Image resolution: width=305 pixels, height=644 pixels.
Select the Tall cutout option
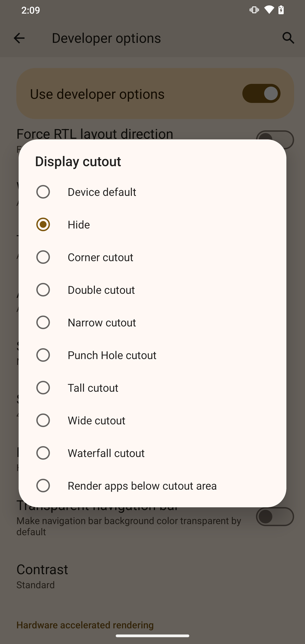[43, 388]
